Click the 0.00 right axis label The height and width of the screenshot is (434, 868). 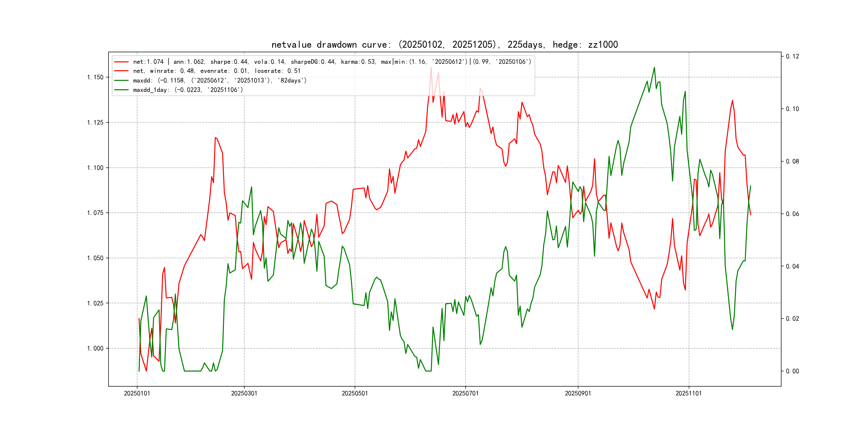pos(792,371)
